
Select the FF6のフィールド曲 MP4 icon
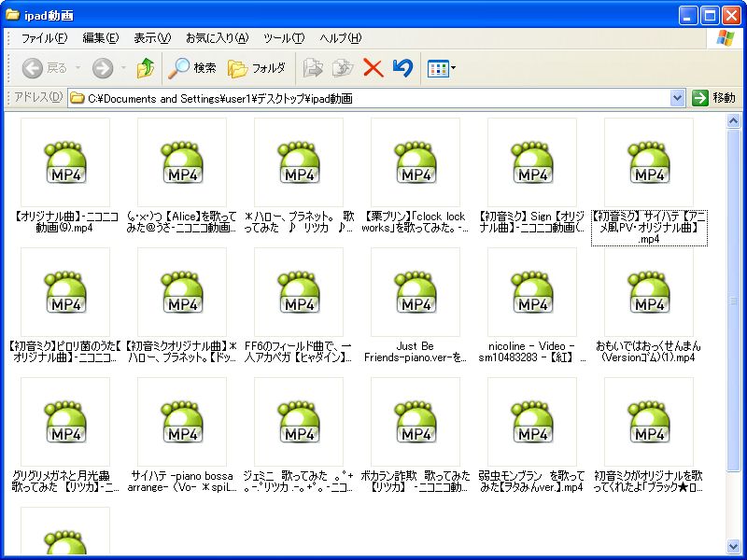[299, 292]
